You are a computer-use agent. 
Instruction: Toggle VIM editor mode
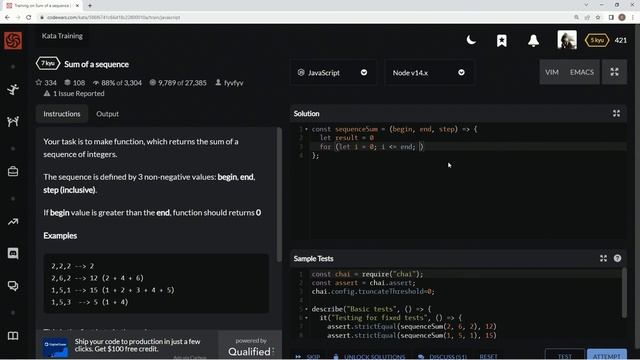552,72
